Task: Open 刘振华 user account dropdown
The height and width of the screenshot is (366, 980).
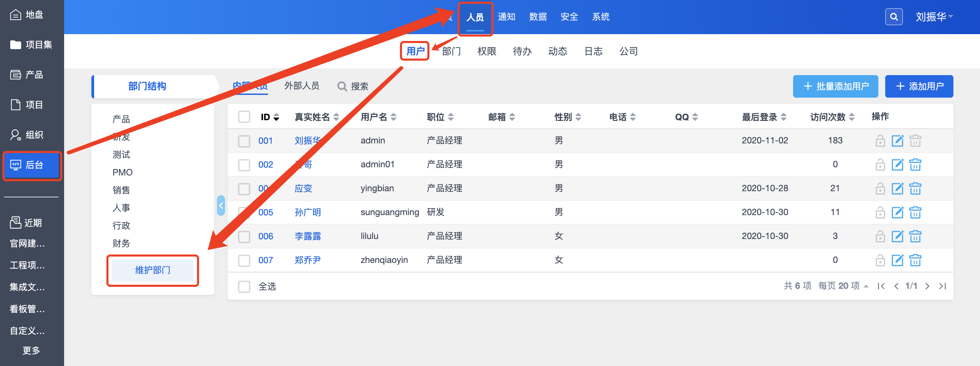Action: (x=934, y=17)
